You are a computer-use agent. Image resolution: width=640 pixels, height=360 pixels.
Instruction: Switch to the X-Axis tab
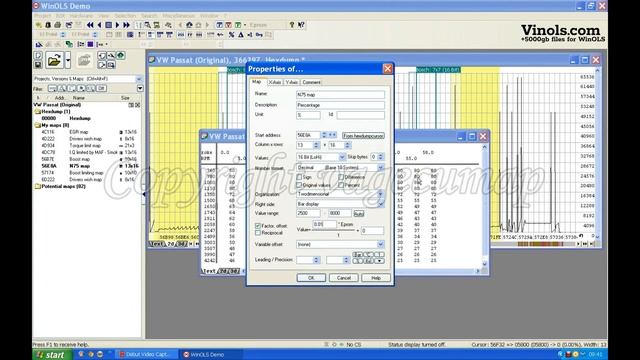275,82
